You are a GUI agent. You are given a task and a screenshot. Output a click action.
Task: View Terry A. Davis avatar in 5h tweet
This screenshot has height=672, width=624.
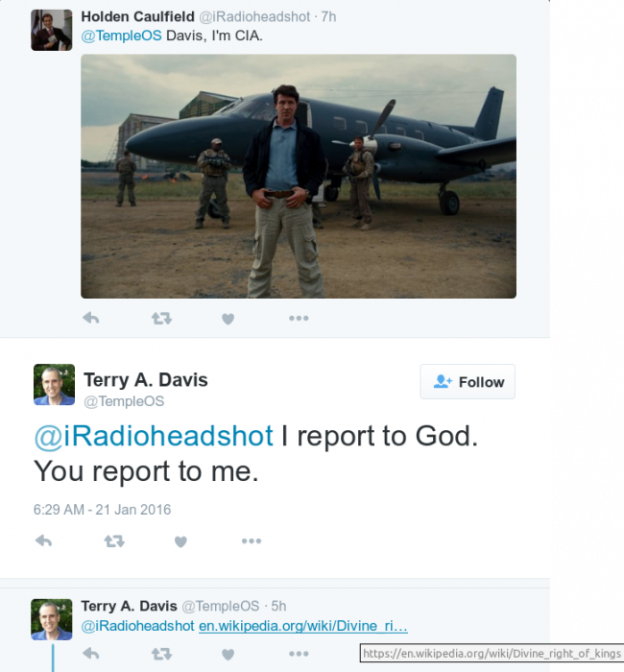(52, 619)
